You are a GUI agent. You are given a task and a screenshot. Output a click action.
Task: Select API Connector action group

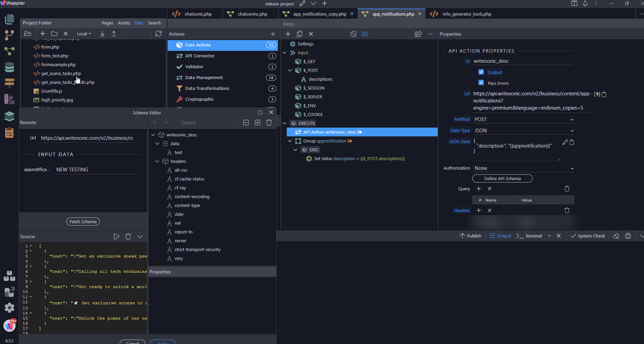pos(223,56)
